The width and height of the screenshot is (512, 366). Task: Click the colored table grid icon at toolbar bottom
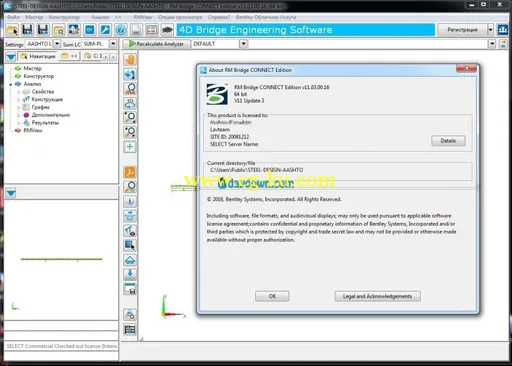coord(130,330)
